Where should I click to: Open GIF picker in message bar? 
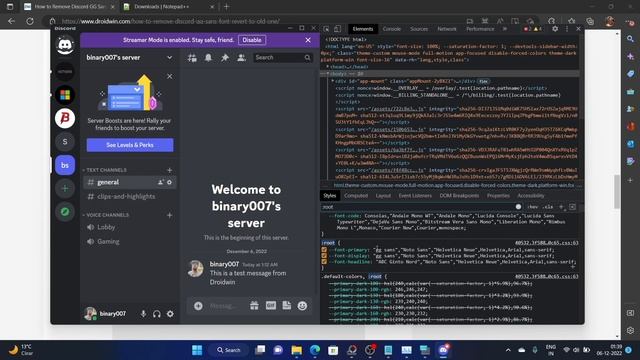coord(271,306)
